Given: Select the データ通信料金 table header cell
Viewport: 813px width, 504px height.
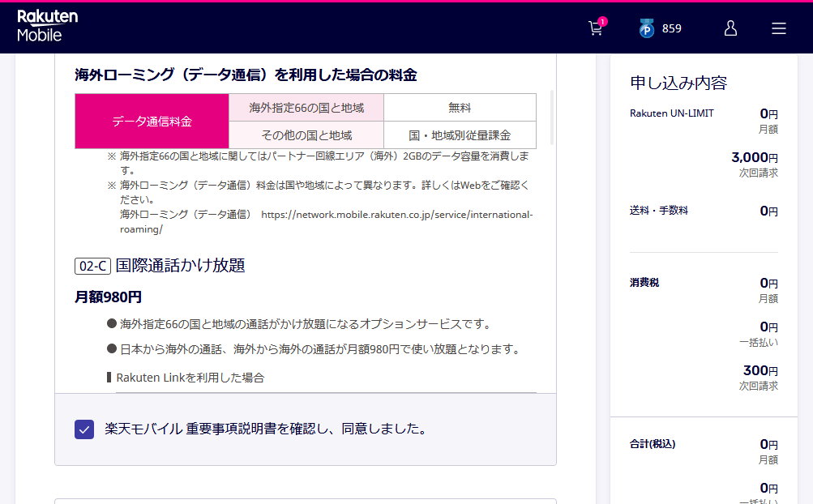Looking at the screenshot, I should pyautogui.click(x=152, y=122).
